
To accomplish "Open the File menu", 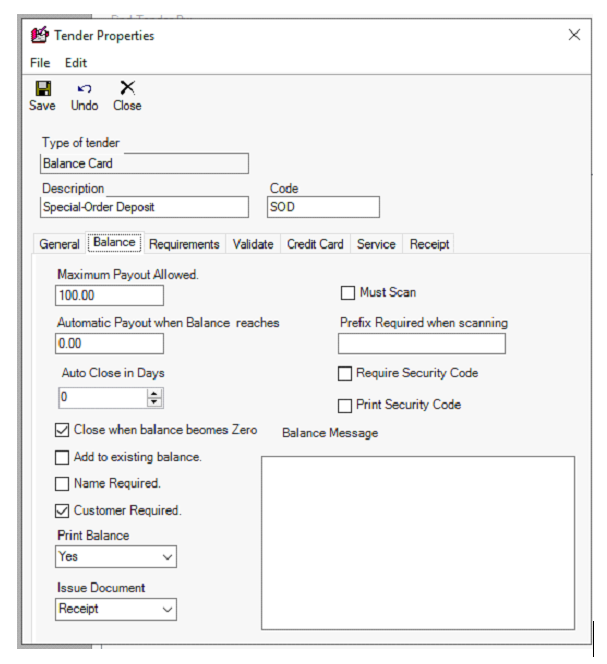I will (40, 63).
